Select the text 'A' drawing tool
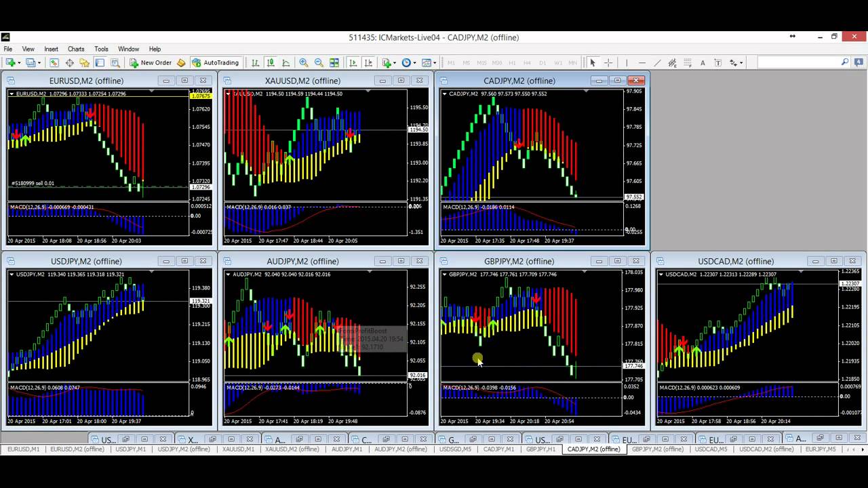Viewport: 868px width, 488px height. click(x=703, y=62)
